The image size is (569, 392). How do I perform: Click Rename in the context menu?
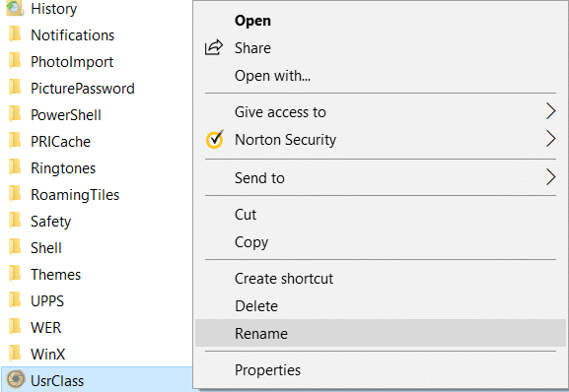pyautogui.click(x=381, y=333)
